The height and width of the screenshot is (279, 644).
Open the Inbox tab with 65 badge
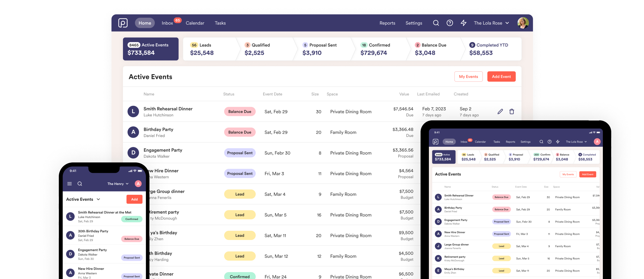click(x=167, y=23)
